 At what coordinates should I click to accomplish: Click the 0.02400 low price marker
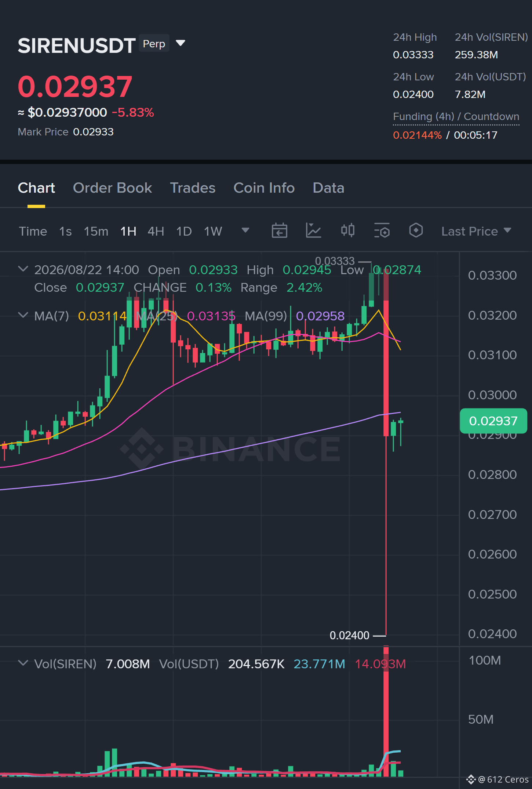click(x=350, y=635)
